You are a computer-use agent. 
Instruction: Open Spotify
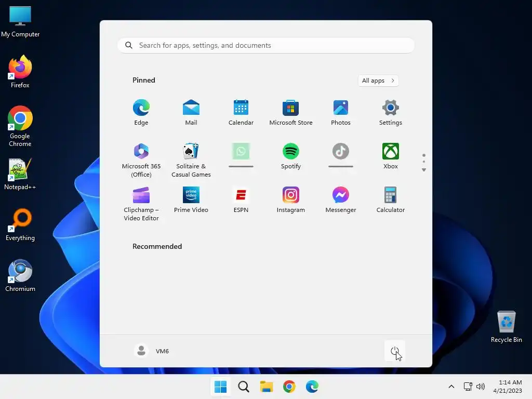tap(291, 156)
